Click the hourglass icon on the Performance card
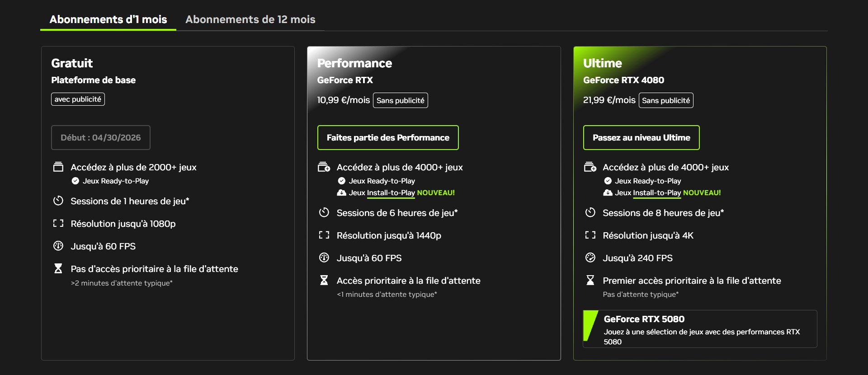The height and width of the screenshot is (375, 868). point(324,280)
